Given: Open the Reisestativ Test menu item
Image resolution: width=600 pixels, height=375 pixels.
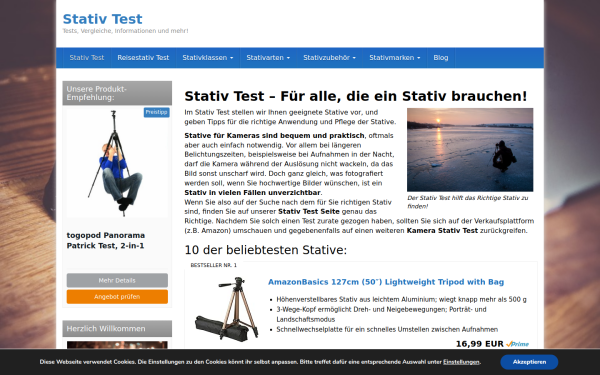Looking at the screenshot, I should (x=143, y=58).
